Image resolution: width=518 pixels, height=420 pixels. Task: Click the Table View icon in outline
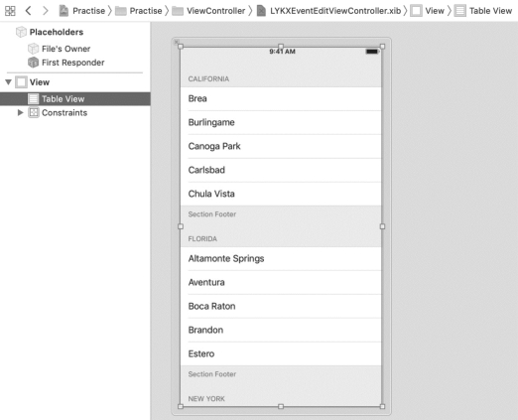click(x=33, y=98)
